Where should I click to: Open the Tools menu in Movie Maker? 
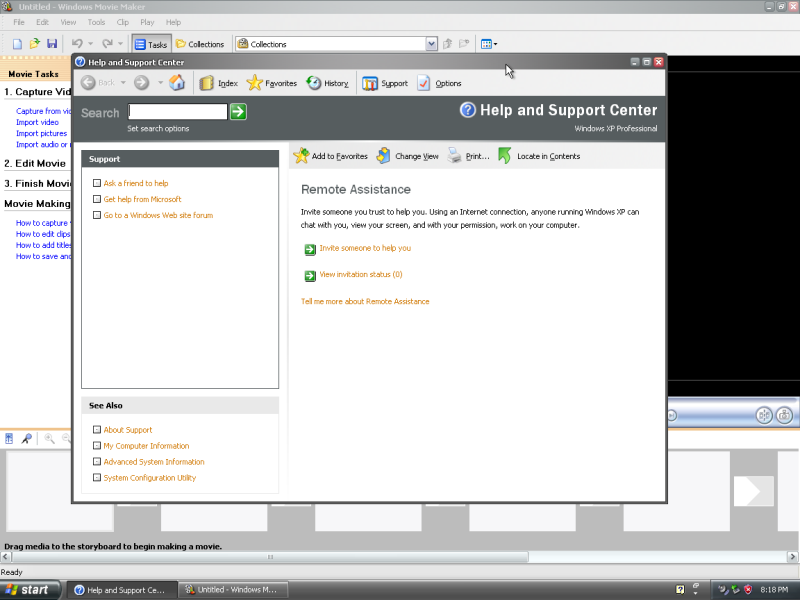(x=96, y=21)
